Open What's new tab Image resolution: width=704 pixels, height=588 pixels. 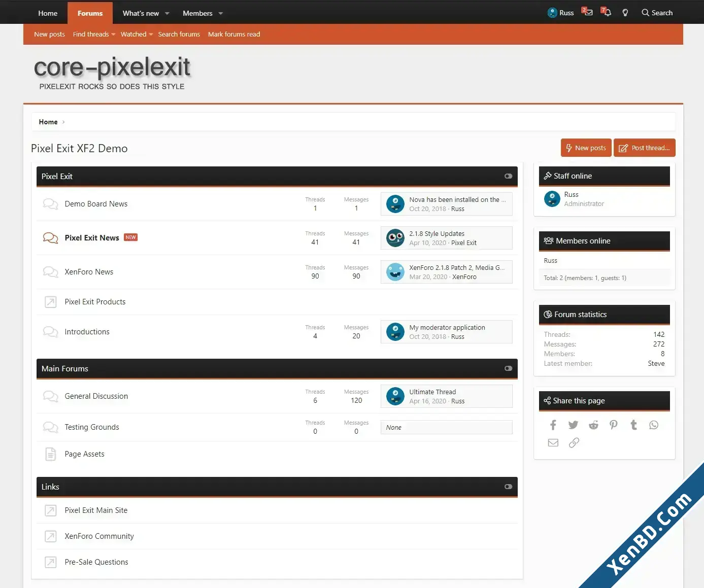141,13
